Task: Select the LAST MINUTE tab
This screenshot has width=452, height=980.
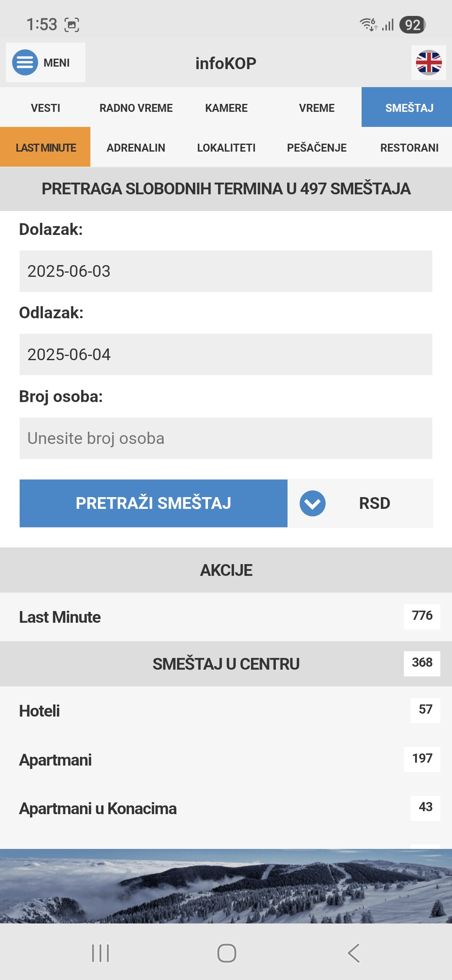Action: [x=45, y=147]
